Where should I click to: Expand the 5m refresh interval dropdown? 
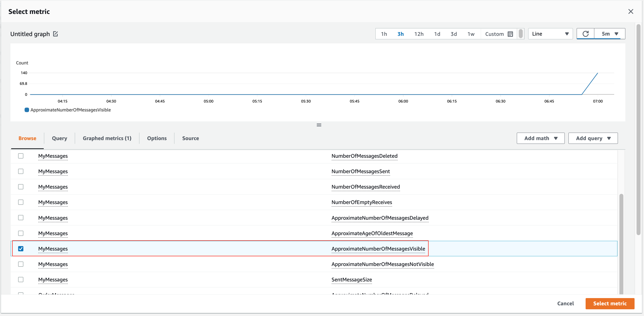pos(609,34)
